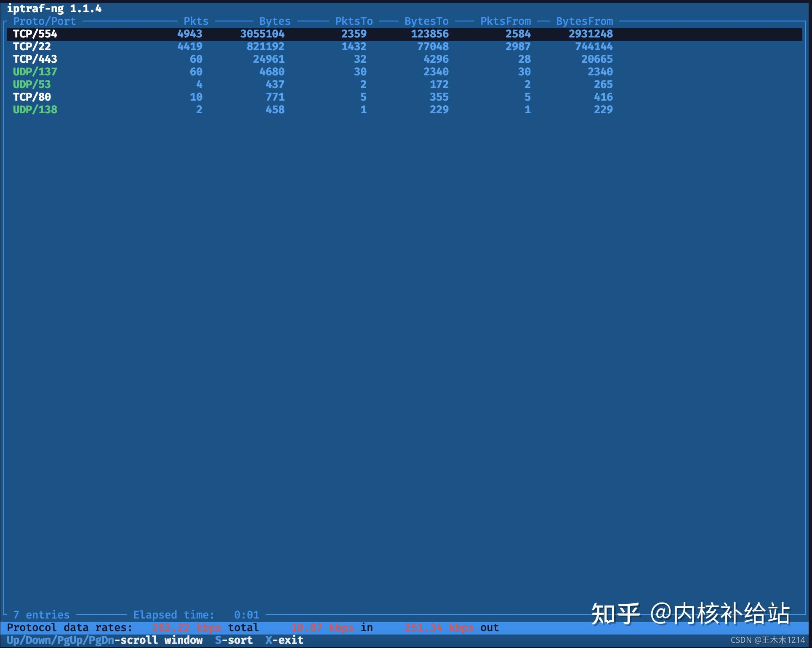Click Pkts value 10 for TCP/80
The width and height of the screenshot is (812, 648).
tap(196, 97)
